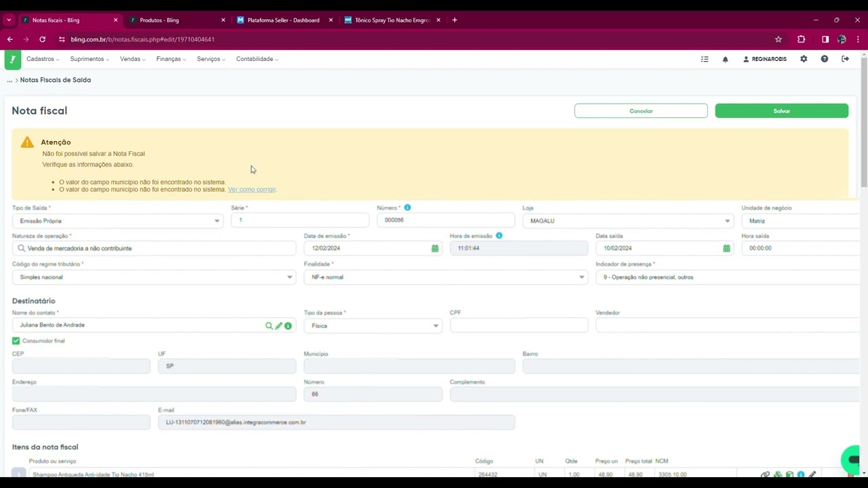Switch to the Tônico Spray Tio Nacho tab
This screenshot has height=488, width=868.
coord(392,20)
